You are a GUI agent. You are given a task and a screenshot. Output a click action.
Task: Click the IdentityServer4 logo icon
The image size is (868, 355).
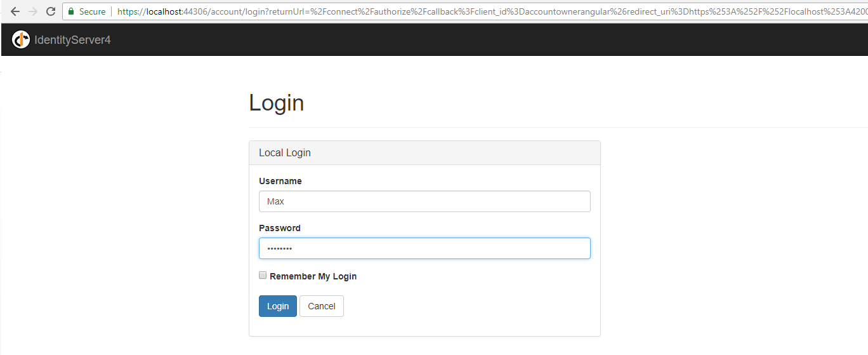(x=21, y=39)
